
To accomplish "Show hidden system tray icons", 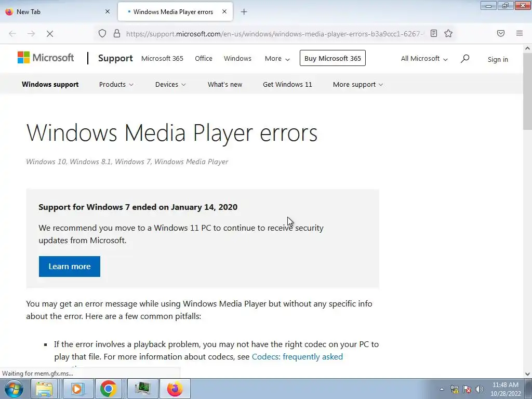I will coord(442,389).
